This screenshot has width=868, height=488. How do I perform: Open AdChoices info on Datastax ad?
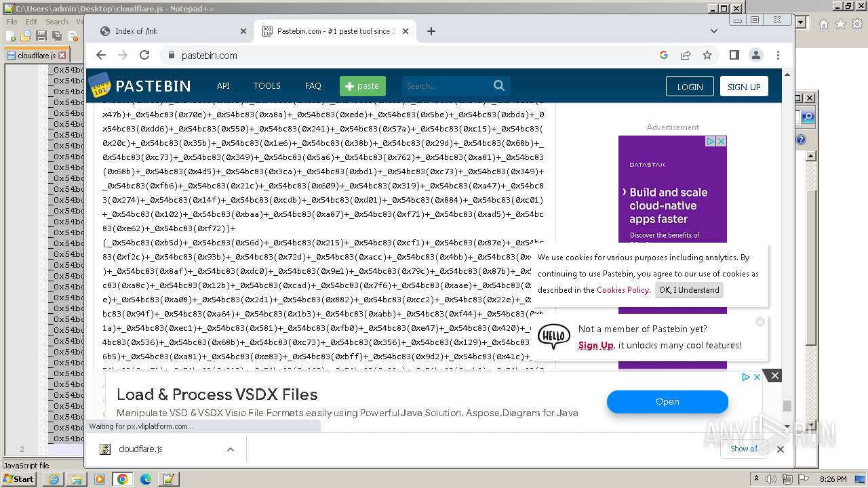click(x=711, y=141)
